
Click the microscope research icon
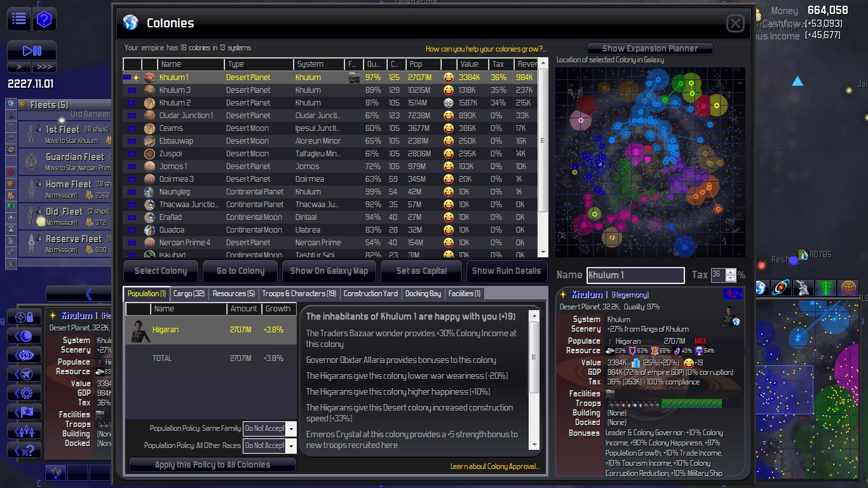pyautogui.click(x=803, y=288)
